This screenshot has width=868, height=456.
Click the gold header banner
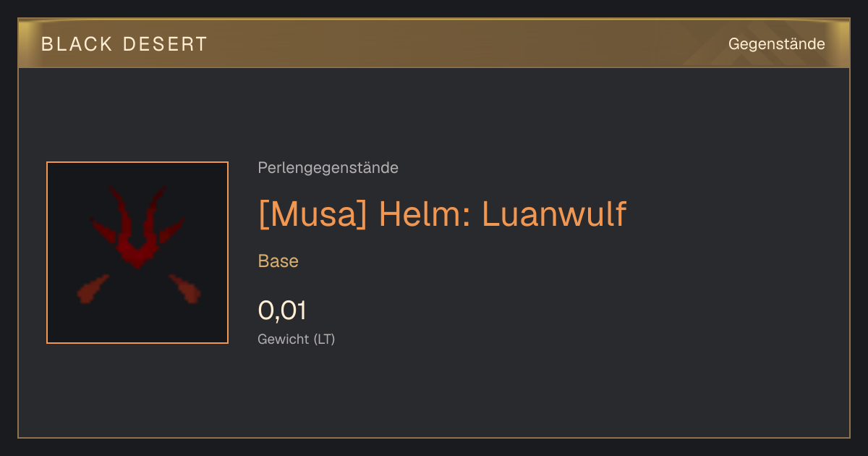point(434,44)
